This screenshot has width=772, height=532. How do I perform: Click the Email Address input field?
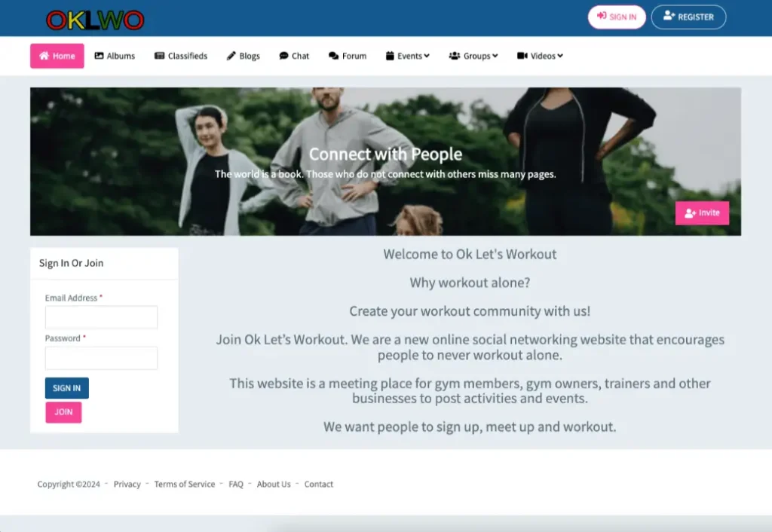pos(101,317)
